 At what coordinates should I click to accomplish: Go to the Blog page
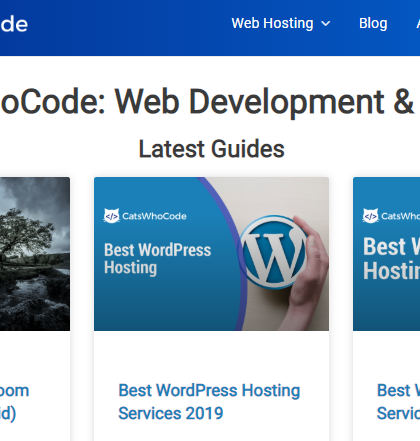coord(373,24)
